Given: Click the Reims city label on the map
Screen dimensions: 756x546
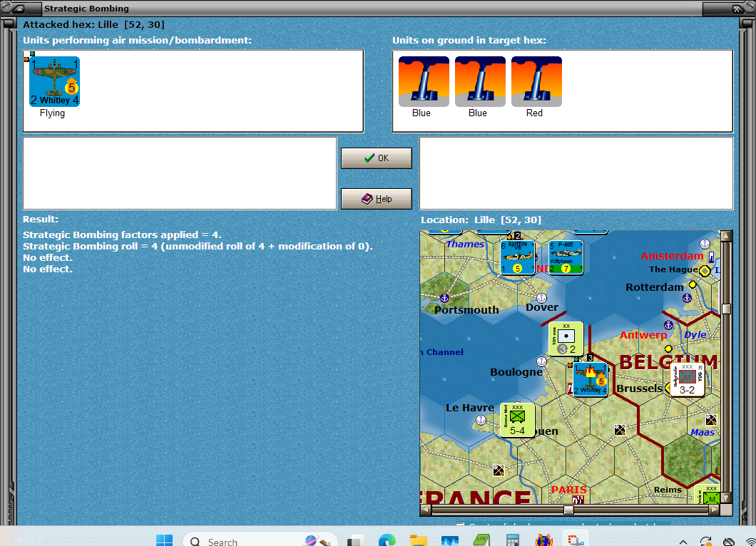Looking at the screenshot, I should pos(668,490).
